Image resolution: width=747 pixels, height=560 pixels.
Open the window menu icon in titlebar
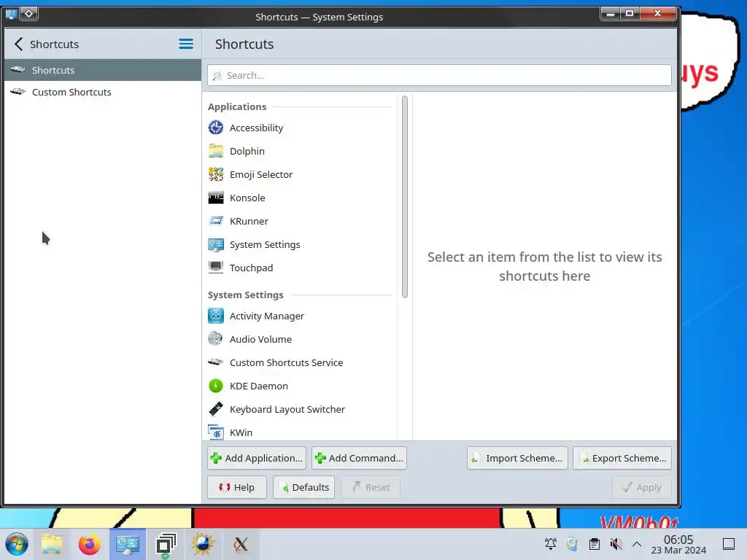point(11,14)
